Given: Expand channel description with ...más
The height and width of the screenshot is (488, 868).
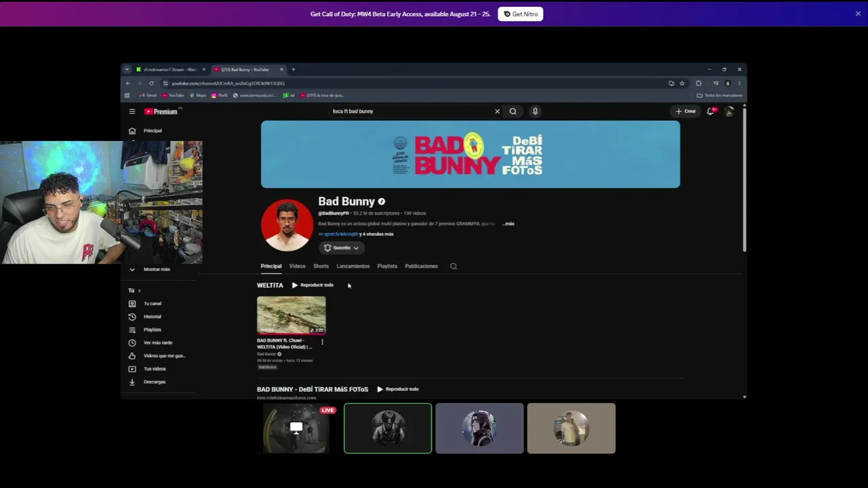Looking at the screenshot, I should click(x=508, y=224).
